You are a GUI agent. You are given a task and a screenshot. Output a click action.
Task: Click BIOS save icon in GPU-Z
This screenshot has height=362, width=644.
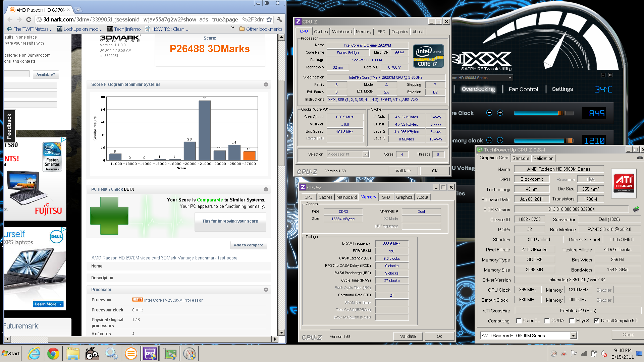click(x=636, y=209)
